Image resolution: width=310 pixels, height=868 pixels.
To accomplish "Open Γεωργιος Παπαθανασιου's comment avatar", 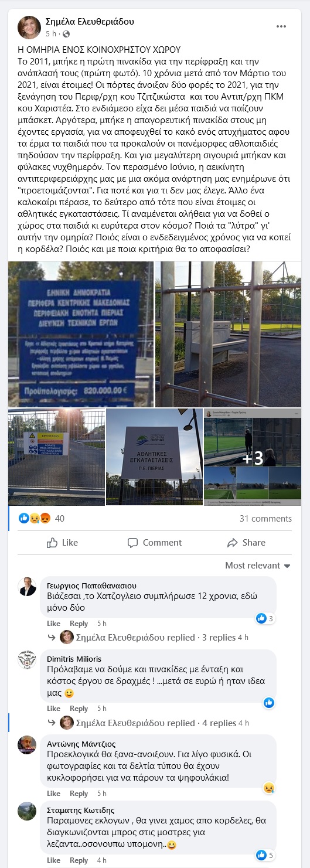I will click(27, 587).
